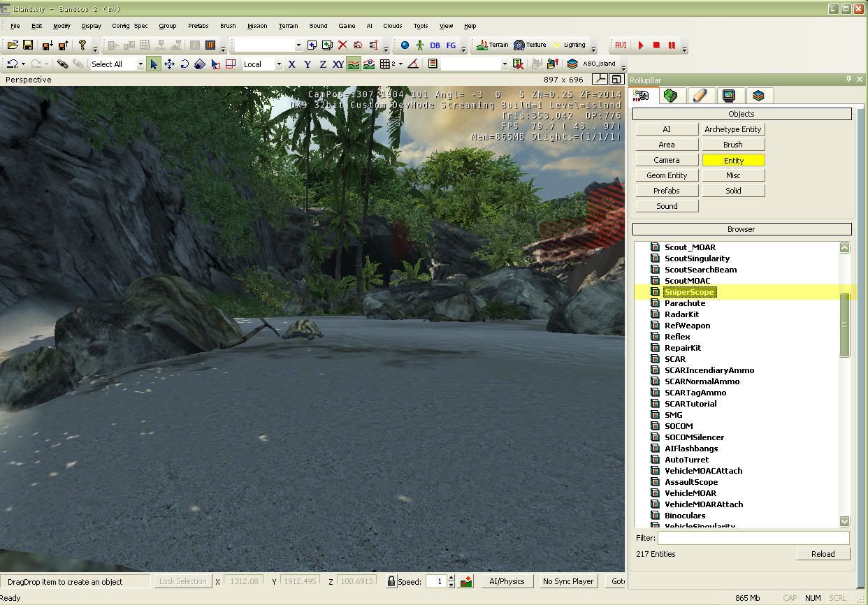The image size is (868, 605).
Task: Open the Mission menu
Action: coord(256,26)
